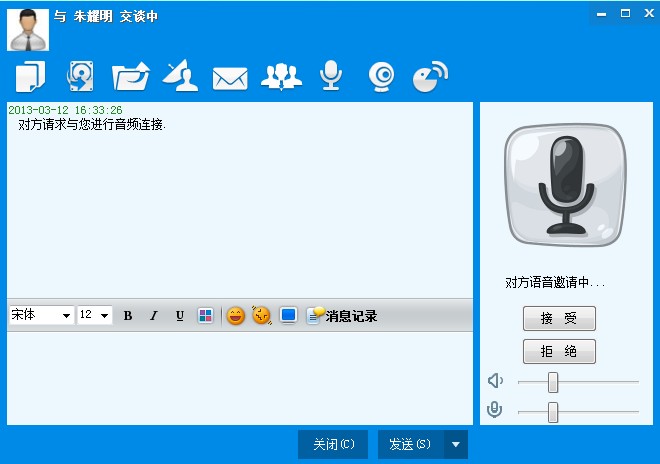This screenshot has width=660, height=464.
Task: Click the title 与 朱耀明 交谈中
Action: [x=106, y=16]
